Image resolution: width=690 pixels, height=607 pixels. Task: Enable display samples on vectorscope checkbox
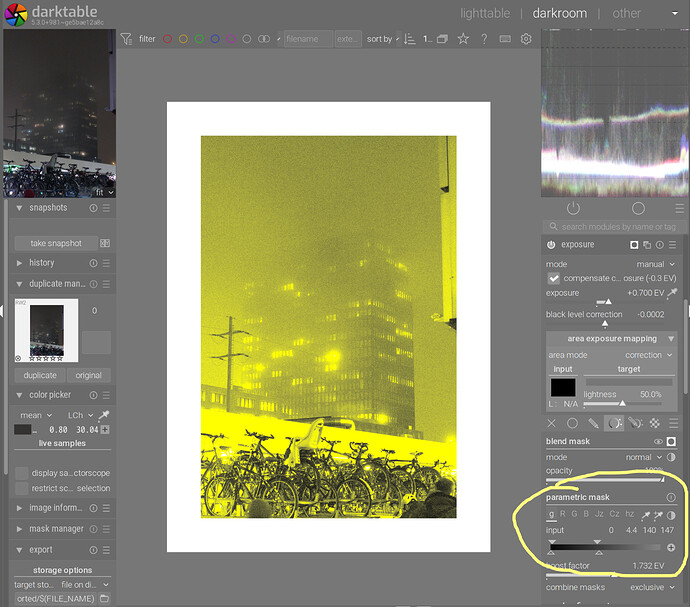(x=22, y=473)
